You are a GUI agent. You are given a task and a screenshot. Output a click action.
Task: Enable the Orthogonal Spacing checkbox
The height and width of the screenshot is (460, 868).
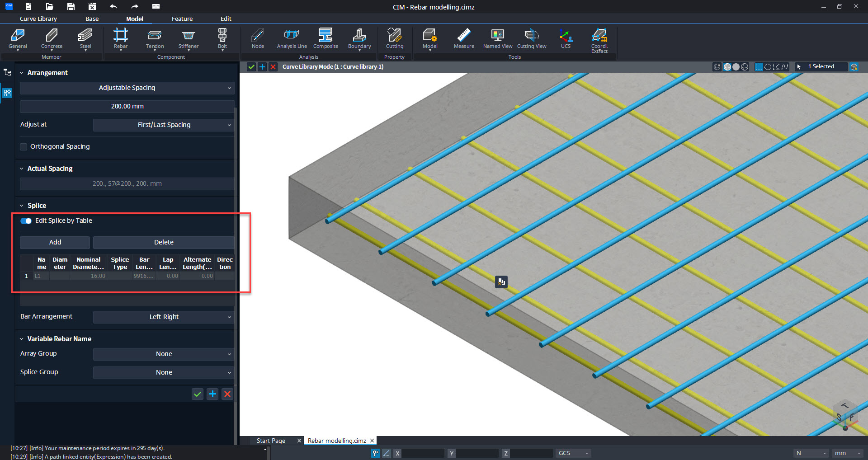(x=24, y=146)
